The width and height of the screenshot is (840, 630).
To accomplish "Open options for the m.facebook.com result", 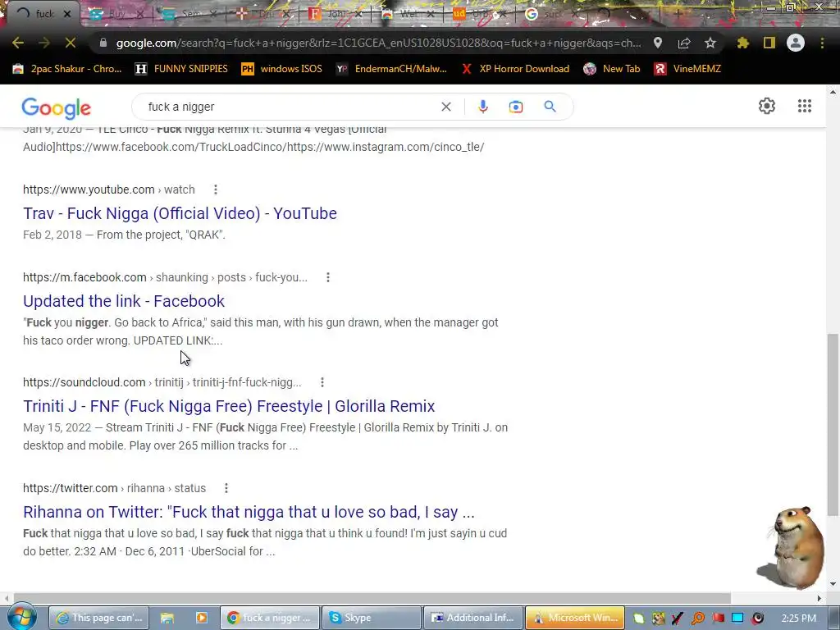I will [x=328, y=277].
